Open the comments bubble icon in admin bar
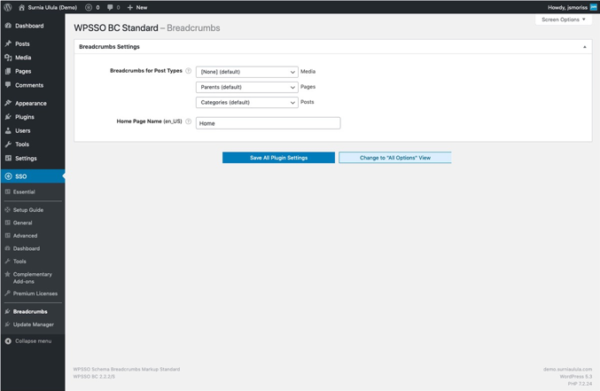 click(110, 7)
